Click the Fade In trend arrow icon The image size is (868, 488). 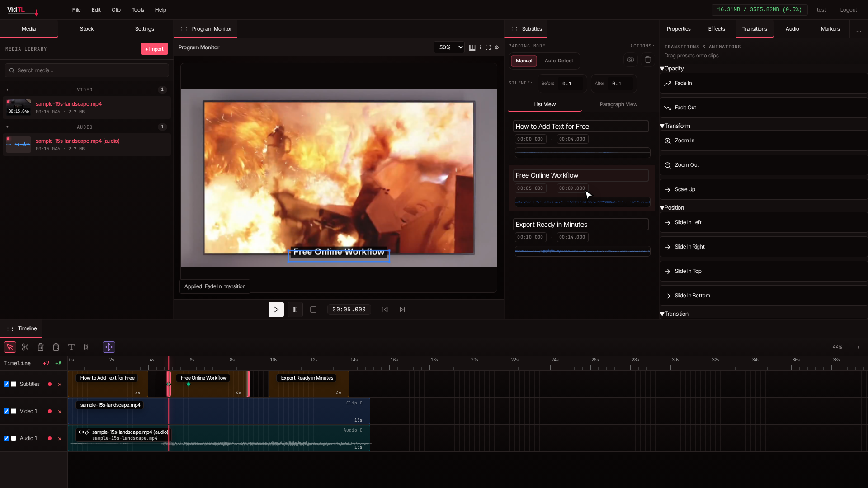tap(668, 84)
